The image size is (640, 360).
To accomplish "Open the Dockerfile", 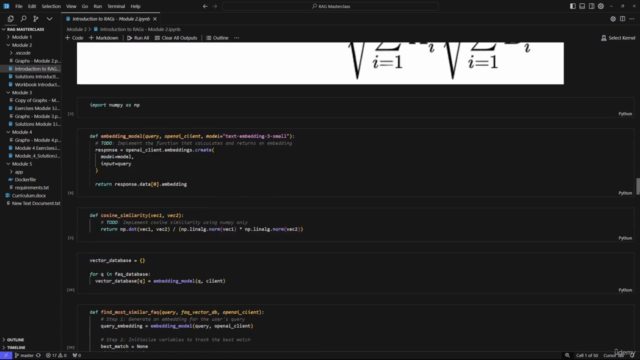I will click(x=25, y=180).
